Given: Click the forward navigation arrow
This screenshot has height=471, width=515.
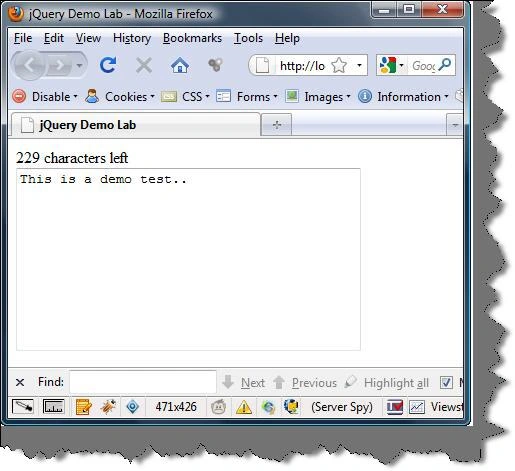Looking at the screenshot, I should tap(59, 65).
